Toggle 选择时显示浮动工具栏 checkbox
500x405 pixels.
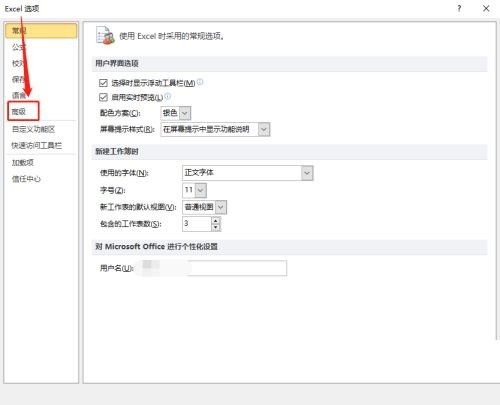103,83
